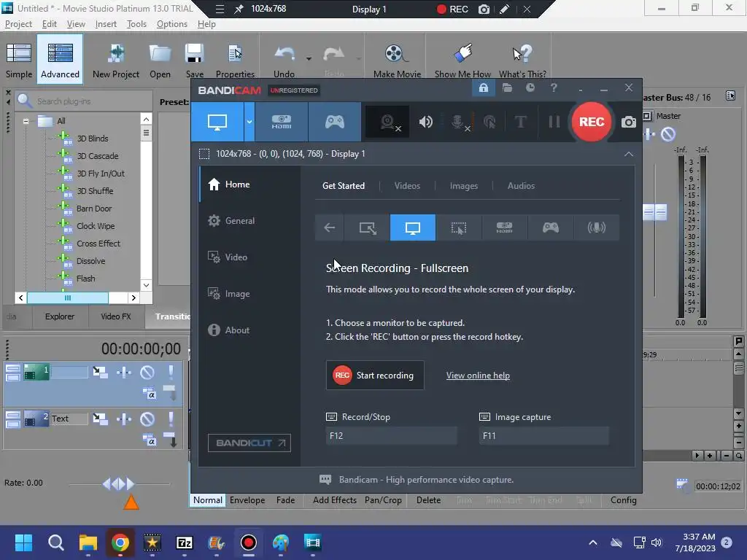The image size is (747, 560).
Task: Open the Bandicut link button
Action: 249,443
